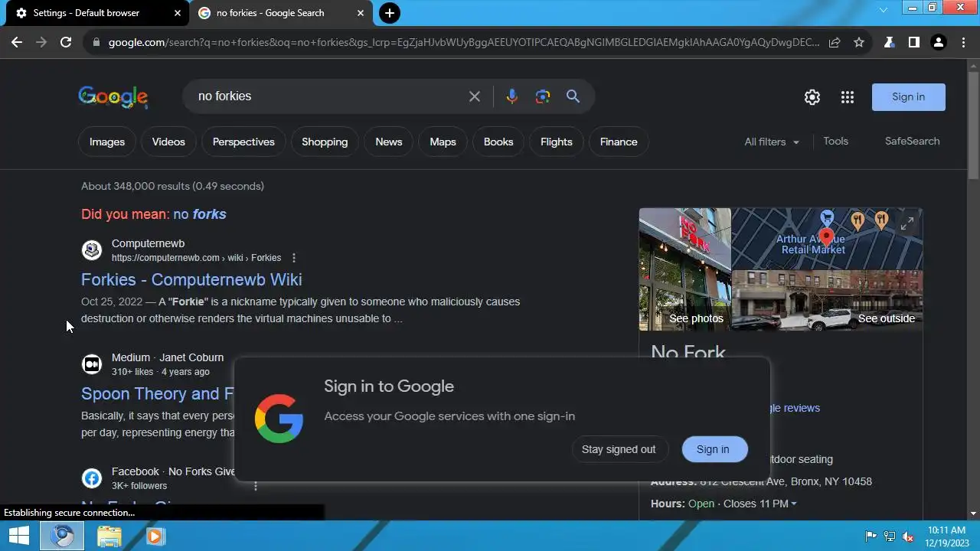Image resolution: width=980 pixels, height=551 pixels.
Task: Filter results by Shopping
Action: 325,142
